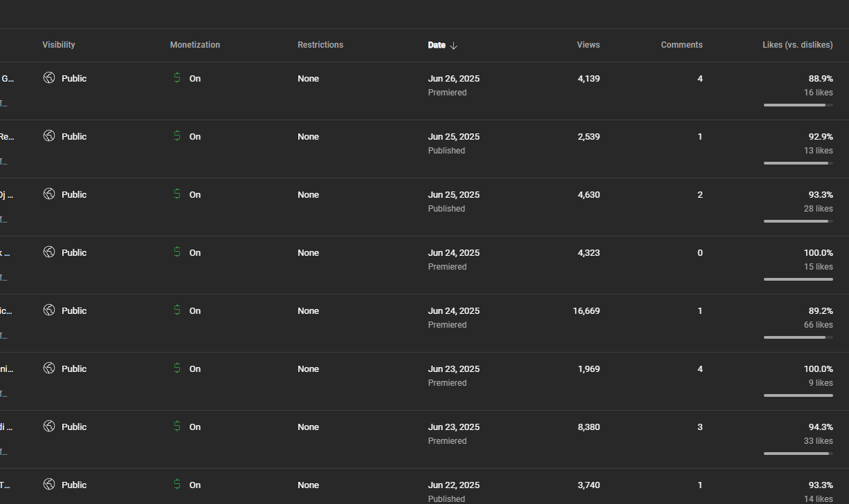This screenshot has width=849, height=504.
Task: Click the comment count 3 in the 8,380 views row
Action: pos(700,427)
